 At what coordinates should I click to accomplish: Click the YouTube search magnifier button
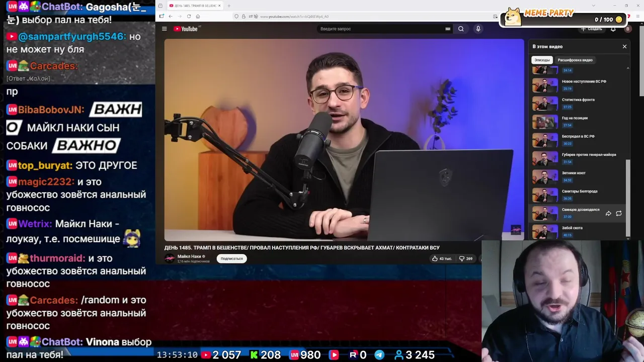(461, 29)
